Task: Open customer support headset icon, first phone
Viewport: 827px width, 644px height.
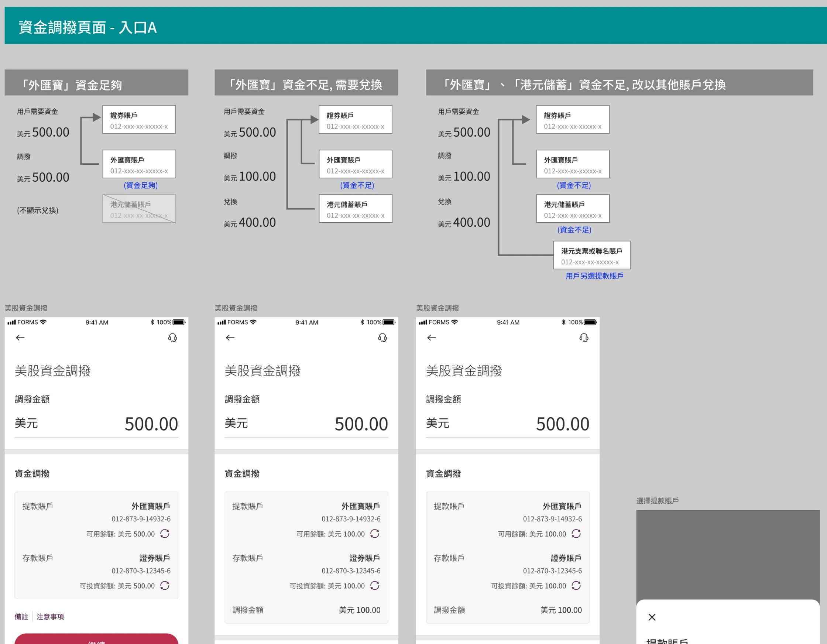Action: pyautogui.click(x=172, y=338)
